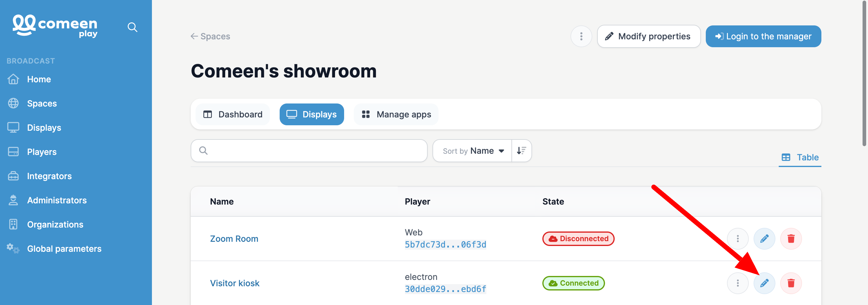Select the Table view tab

[x=800, y=157]
